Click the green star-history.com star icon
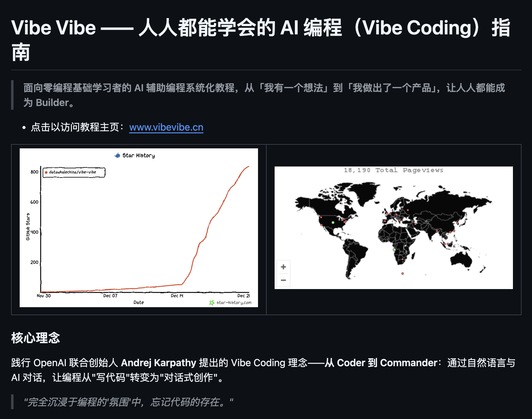This screenshot has width=532, height=419. 212,303
